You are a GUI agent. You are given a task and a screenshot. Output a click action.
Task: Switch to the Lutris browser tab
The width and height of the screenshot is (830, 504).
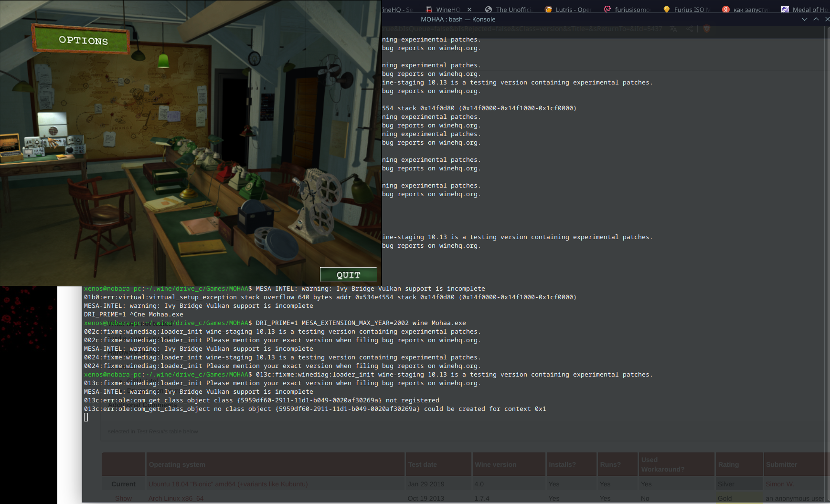568,10
